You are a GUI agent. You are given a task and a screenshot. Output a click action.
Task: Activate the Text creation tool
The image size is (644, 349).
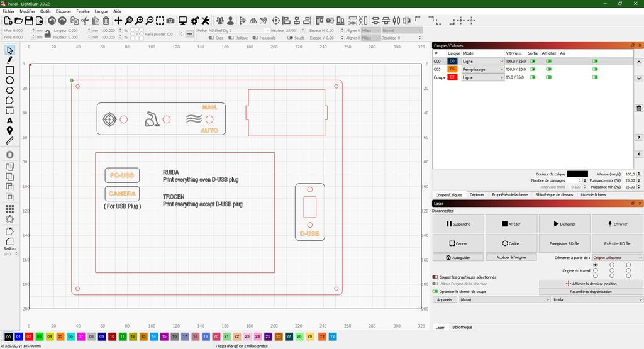[9, 120]
